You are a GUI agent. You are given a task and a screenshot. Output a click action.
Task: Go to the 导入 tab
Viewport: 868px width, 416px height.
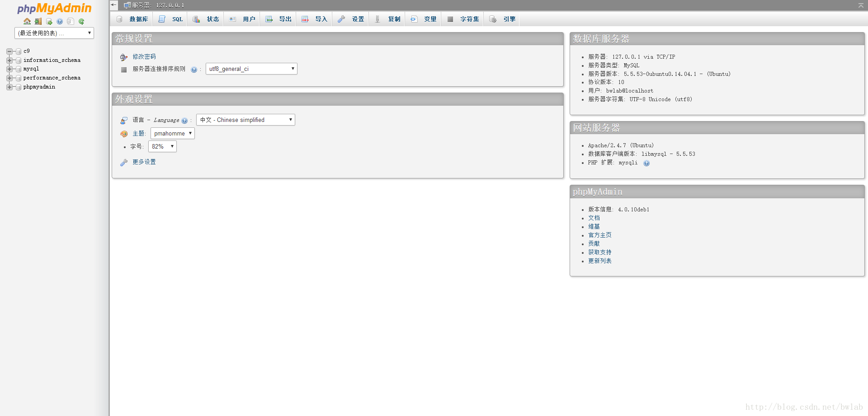[315, 19]
